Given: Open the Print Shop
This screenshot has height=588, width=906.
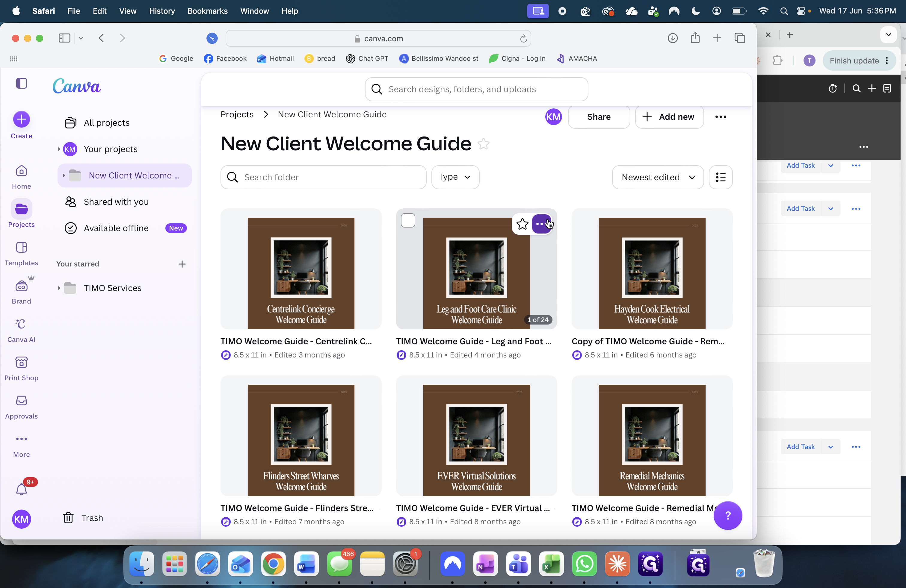Looking at the screenshot, I should click(21, 369).
